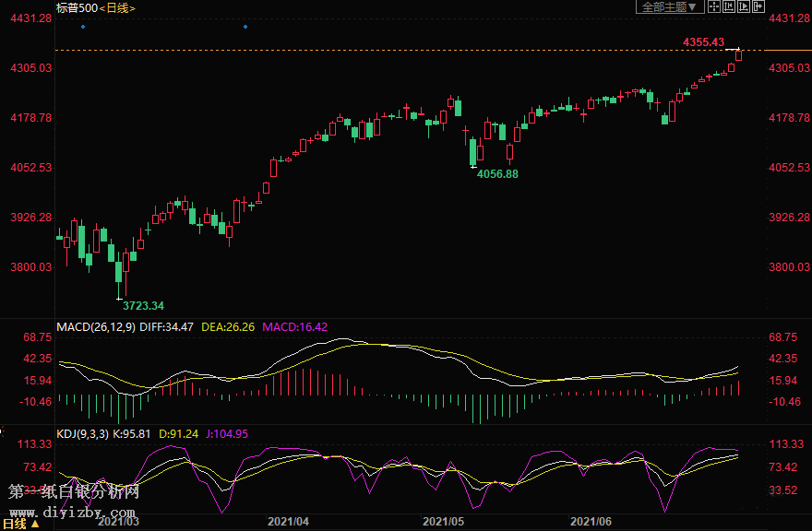
Task: Click the red dotted marker beside KDJ panel
Action: pyautogui.click(x=3, y=431)
